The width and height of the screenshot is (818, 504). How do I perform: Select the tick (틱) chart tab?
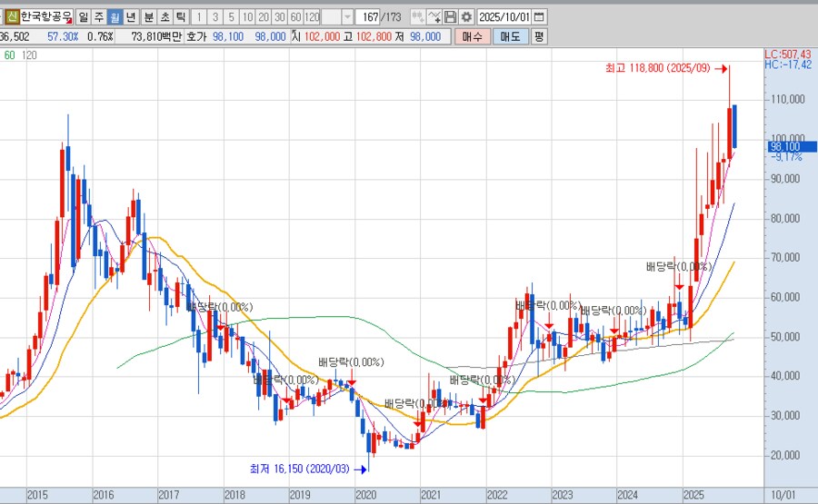181,17
